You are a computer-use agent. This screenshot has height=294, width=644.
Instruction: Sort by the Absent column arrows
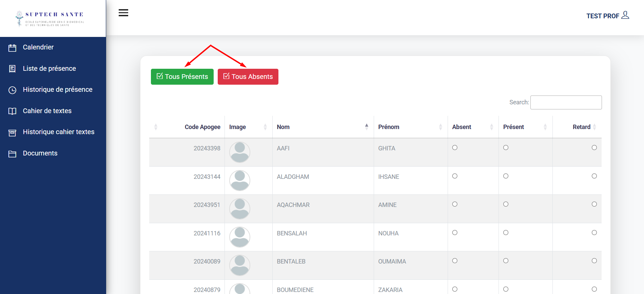tap(491, 127)
